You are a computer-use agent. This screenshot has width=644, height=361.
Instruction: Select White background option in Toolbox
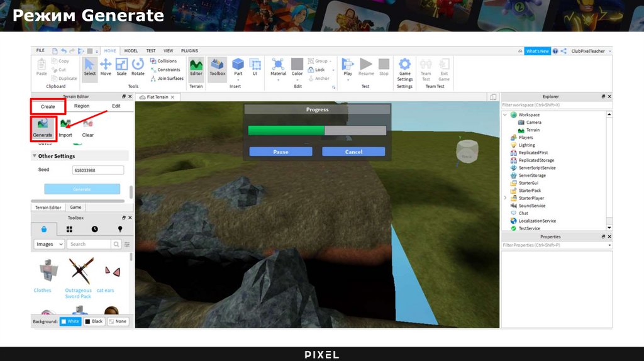(70, 321)
